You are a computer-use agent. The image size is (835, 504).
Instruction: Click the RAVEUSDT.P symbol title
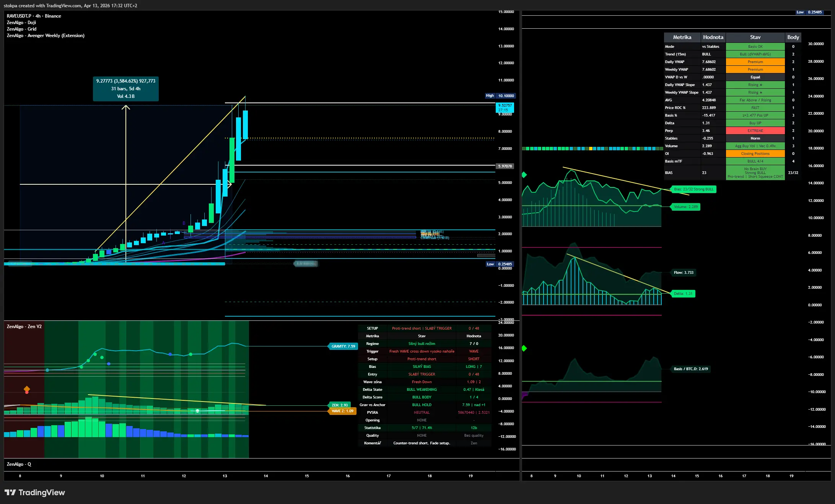19,16
